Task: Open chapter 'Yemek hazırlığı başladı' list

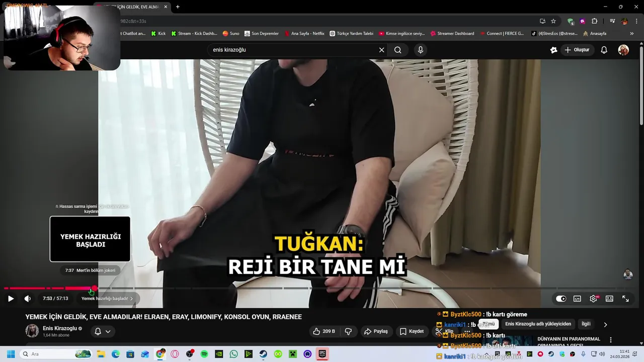Action: (x=107, y=299)
